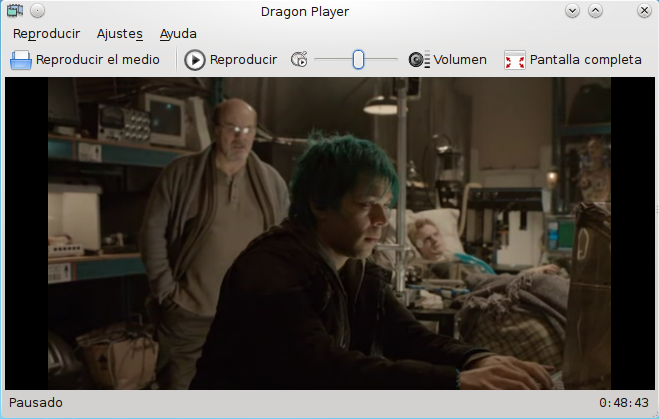Open the Reproducir menu
This screenshot has width=659, height=419.
(x=46, y=34)
